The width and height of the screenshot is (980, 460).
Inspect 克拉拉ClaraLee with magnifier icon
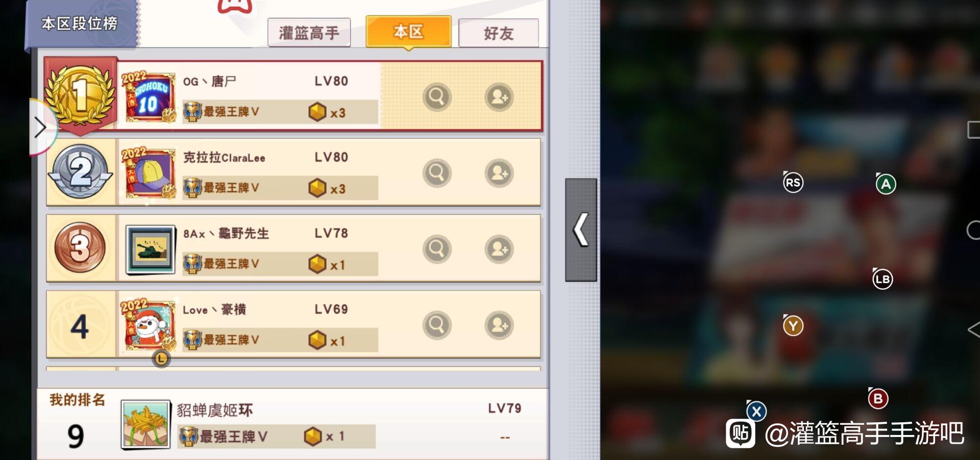(437, 173)
